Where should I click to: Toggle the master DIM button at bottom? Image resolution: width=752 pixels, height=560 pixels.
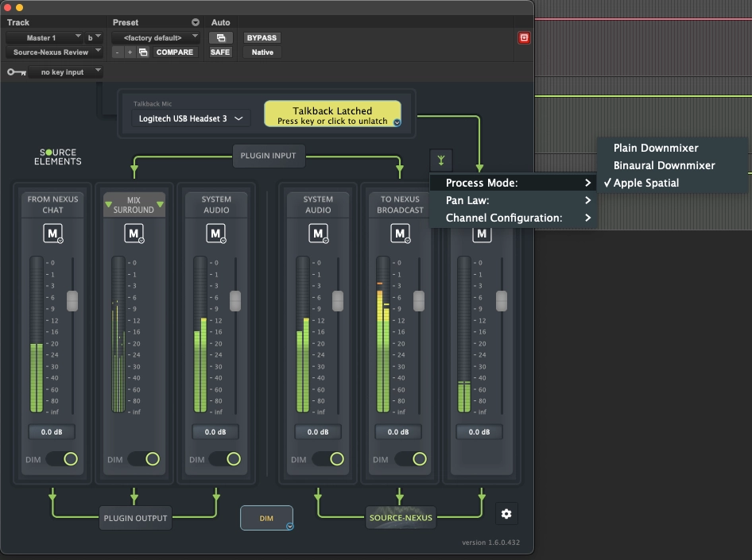266,518
